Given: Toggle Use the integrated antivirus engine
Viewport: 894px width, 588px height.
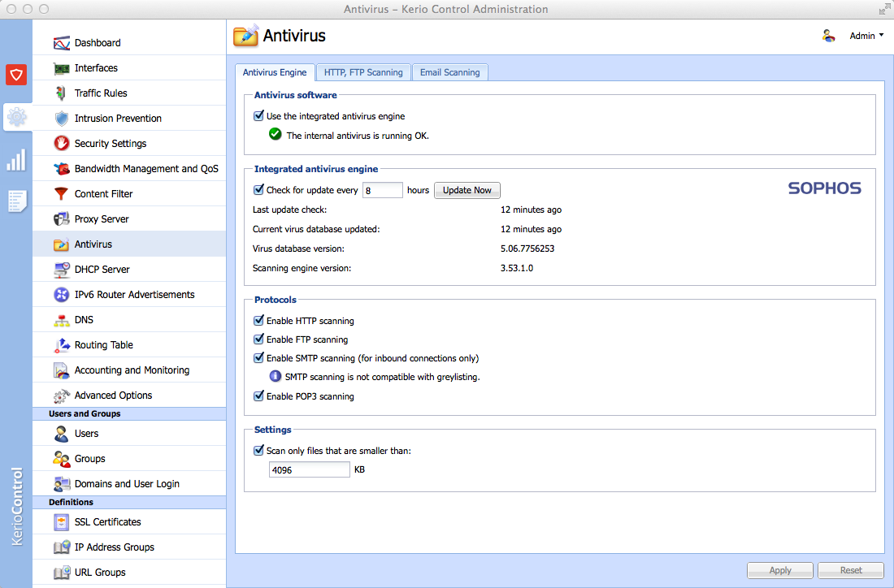Looking at the screenshot, I should click(x=258, y=115).
